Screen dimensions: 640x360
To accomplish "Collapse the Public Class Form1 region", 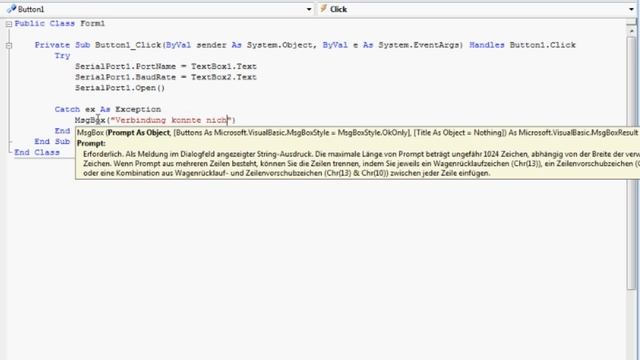I will [x=9, y=24].
